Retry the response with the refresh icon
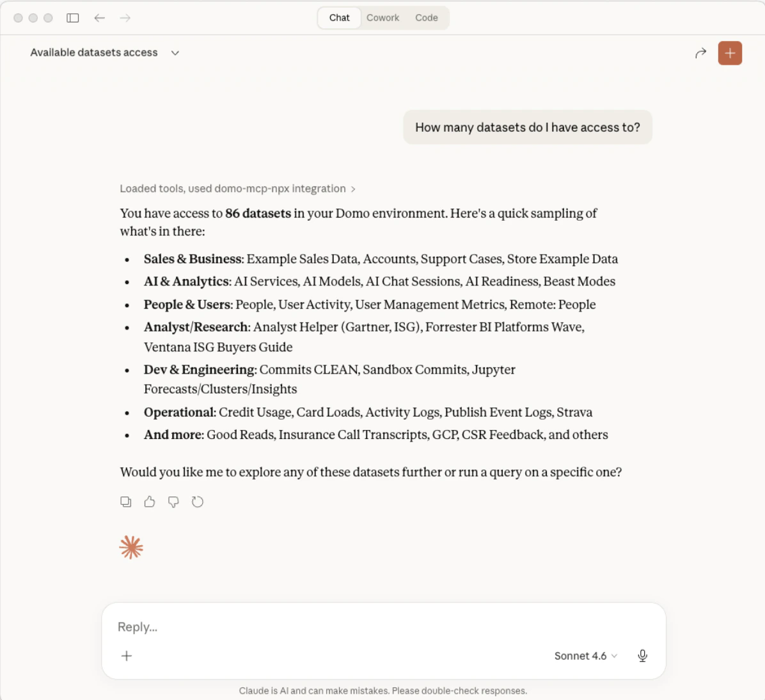This screenshot has width=765, height=700. click(x=197, y=502)
